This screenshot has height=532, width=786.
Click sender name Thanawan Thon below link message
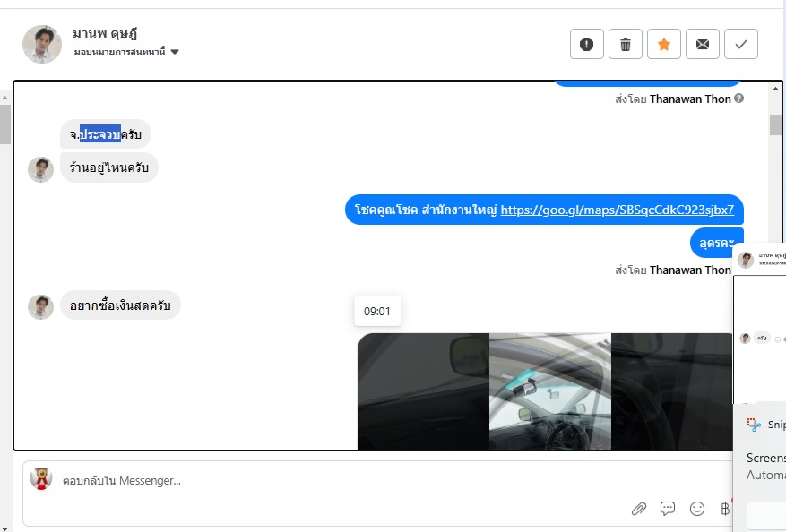point(690,270)
